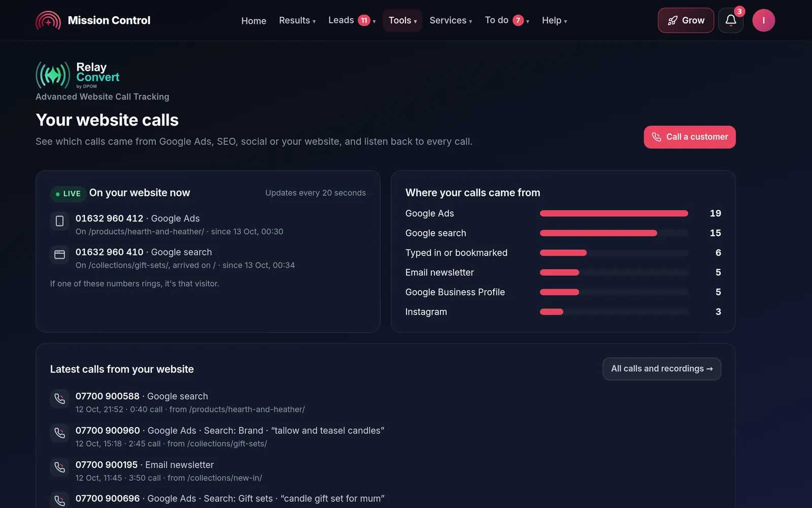Expand the Leads dropdown menu
This screenshot has width=812, height=508.
click(352, 20)
